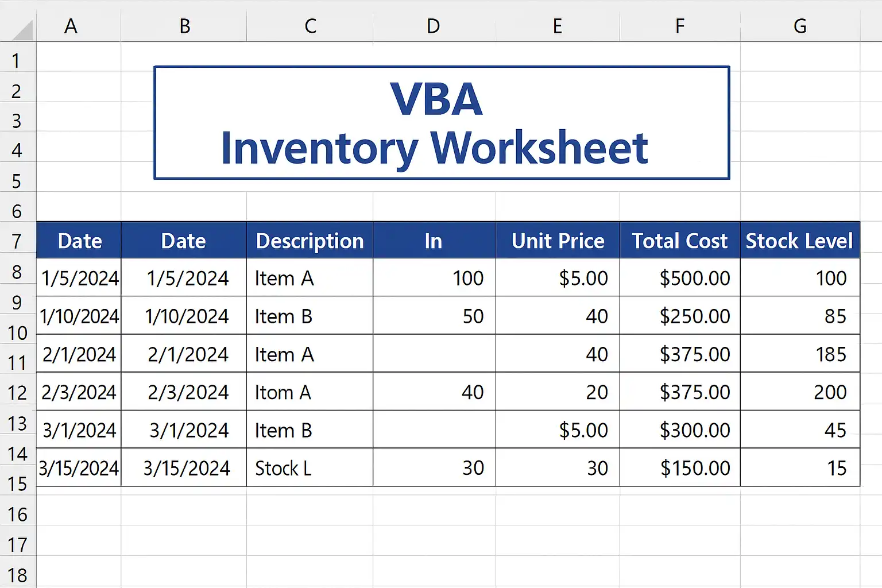Select column A header

(71, 26)
